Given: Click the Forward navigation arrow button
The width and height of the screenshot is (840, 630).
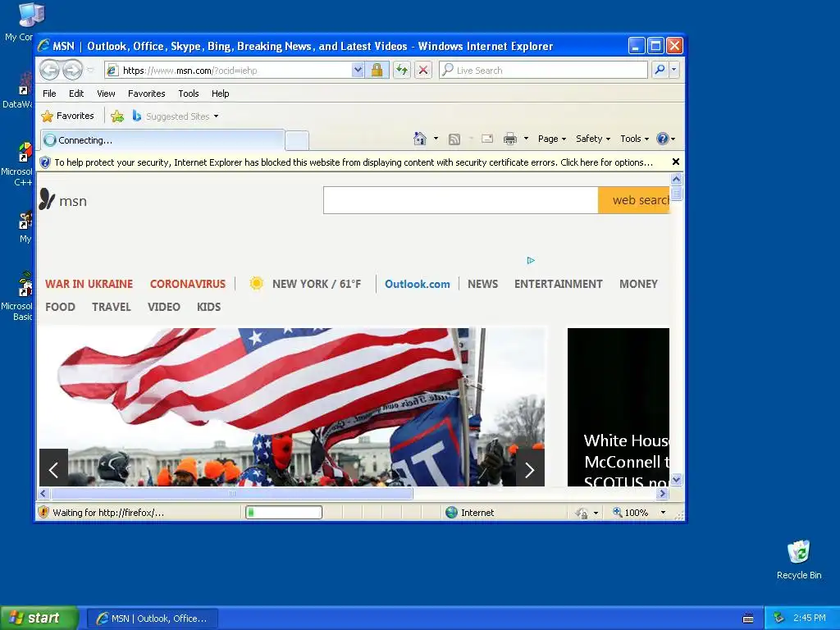Looking at the screenshot, I should pos(72,70).
